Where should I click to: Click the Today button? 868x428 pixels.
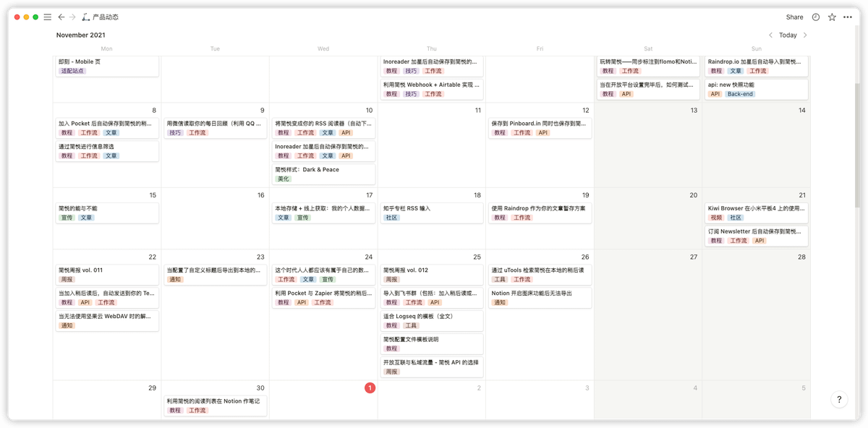[x=788, y=35]
